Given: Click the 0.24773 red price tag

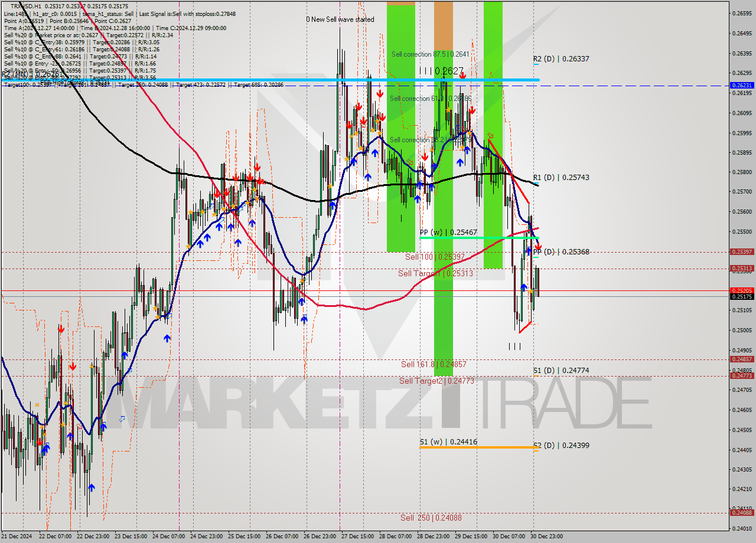Looking at the screenshot, I should [x=742, y=375].
